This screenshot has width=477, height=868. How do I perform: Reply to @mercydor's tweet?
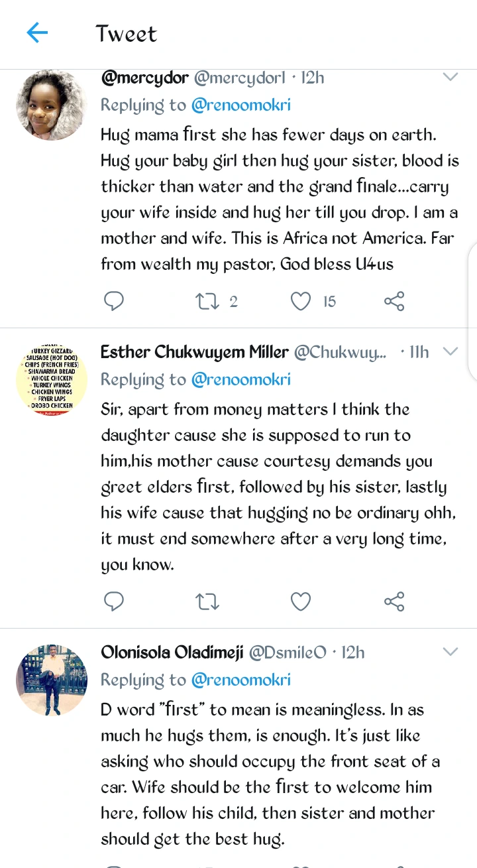point(114,302)
